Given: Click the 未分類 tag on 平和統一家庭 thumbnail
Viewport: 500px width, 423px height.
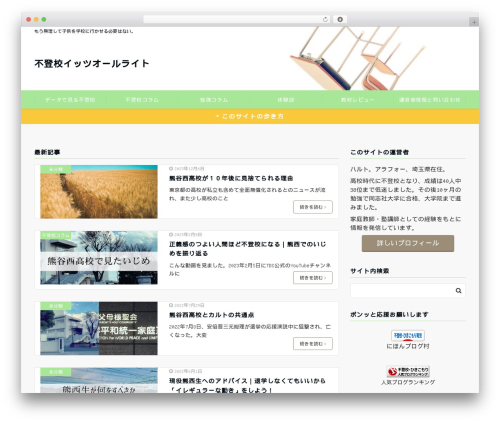Looking at the screenshot, I should 56,306.
